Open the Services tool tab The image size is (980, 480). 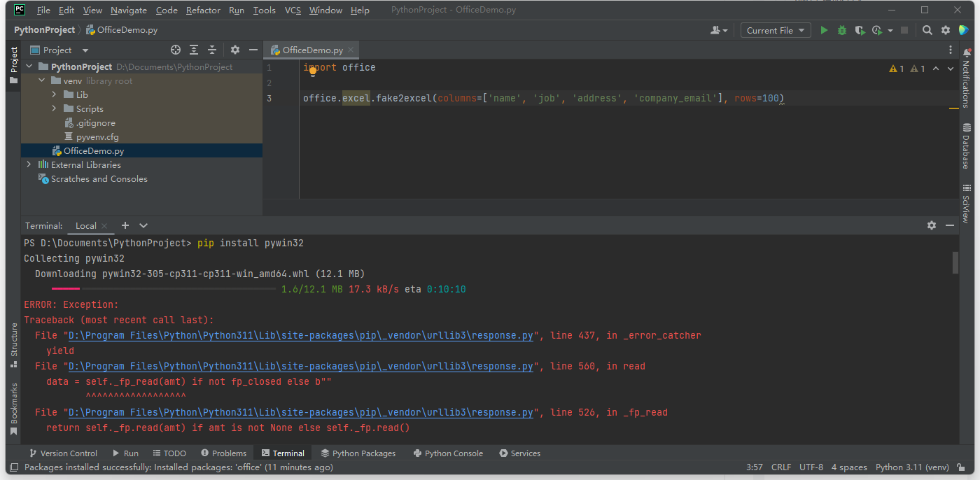pos(519,453)
